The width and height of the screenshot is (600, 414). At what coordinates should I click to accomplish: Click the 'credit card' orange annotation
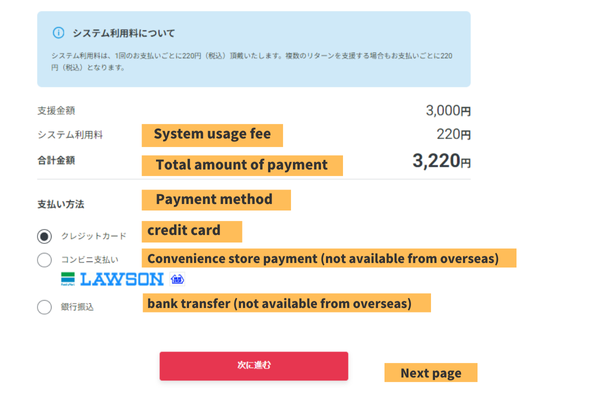click(192, 231)
